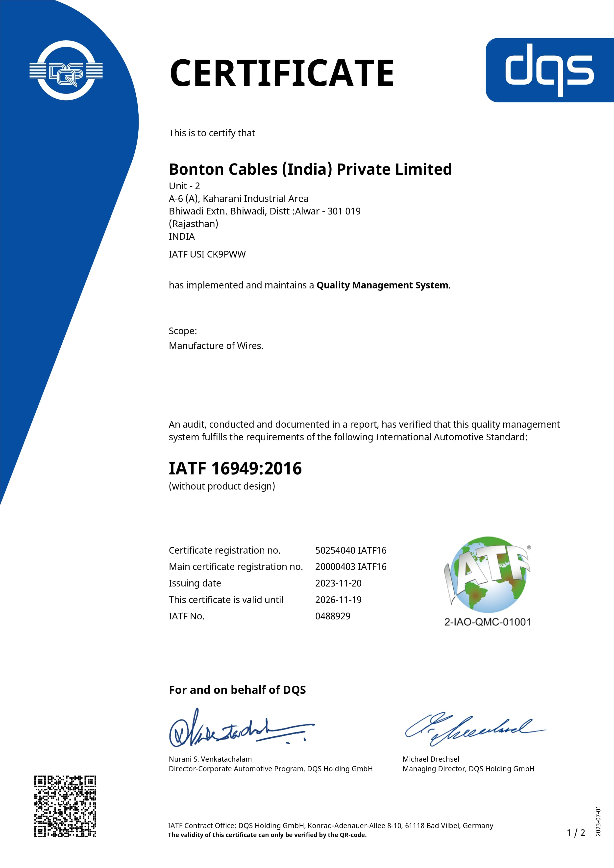Click certificate registration number 50254040 IATF16

351,550
